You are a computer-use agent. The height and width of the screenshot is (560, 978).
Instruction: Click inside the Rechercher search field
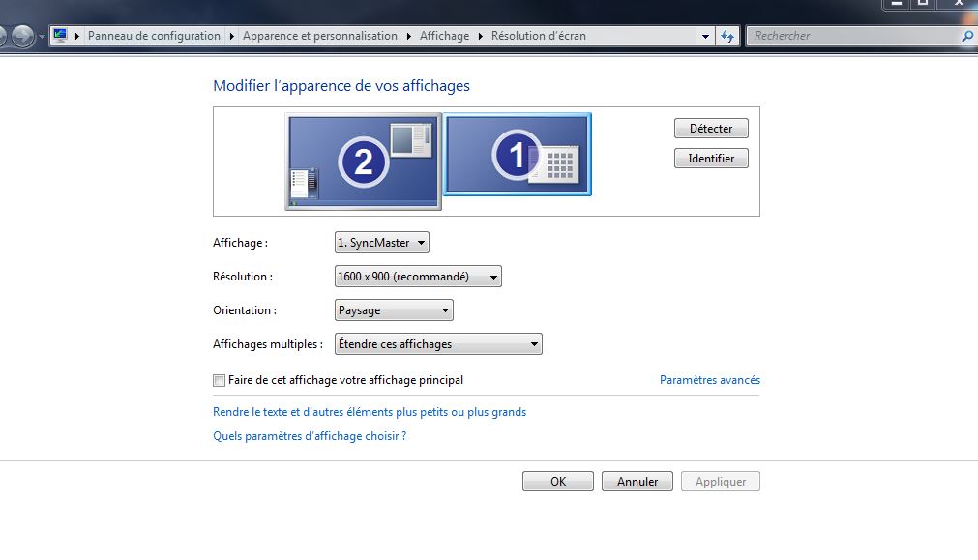[851, 36]
